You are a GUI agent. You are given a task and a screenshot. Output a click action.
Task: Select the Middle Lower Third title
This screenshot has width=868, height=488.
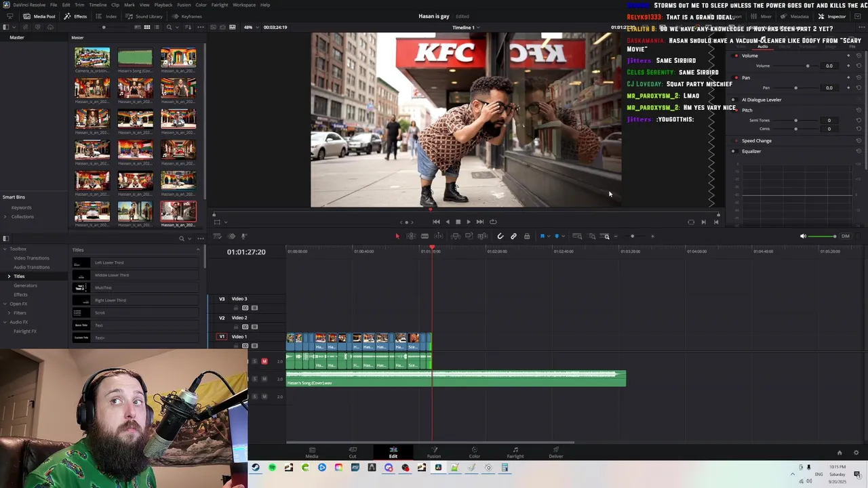pyautogui.click(x=136, y=275)
